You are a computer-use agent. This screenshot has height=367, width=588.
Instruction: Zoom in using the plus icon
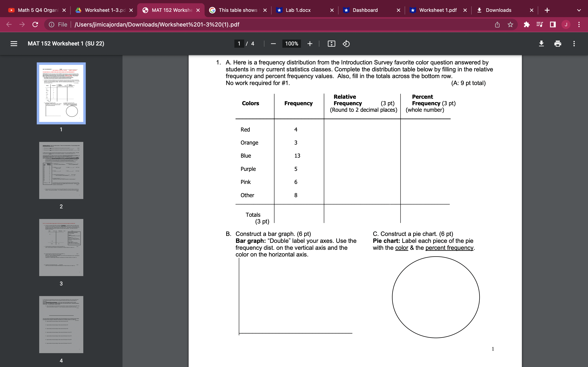[x=310, y=44]
